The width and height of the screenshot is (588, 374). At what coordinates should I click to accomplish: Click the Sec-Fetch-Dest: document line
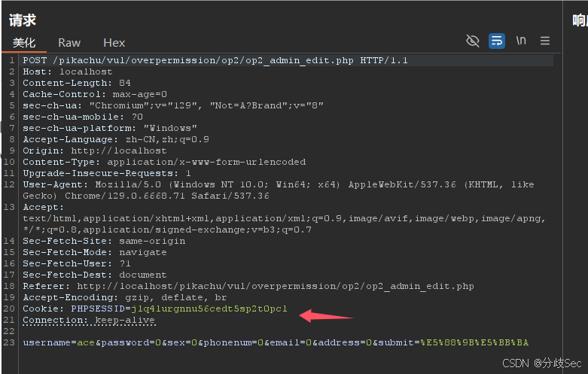(x=95, y=275)
